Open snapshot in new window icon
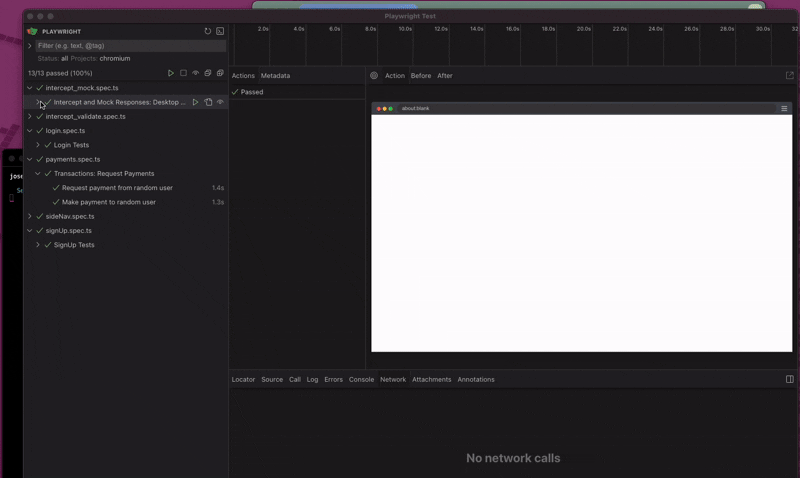The height and width of the screenshot is (478, 800). [789, 76]
